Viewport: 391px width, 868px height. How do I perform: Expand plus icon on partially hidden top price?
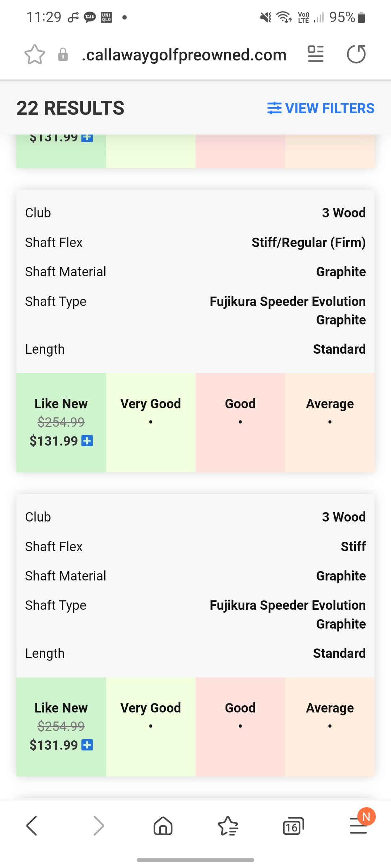(87, 138)
